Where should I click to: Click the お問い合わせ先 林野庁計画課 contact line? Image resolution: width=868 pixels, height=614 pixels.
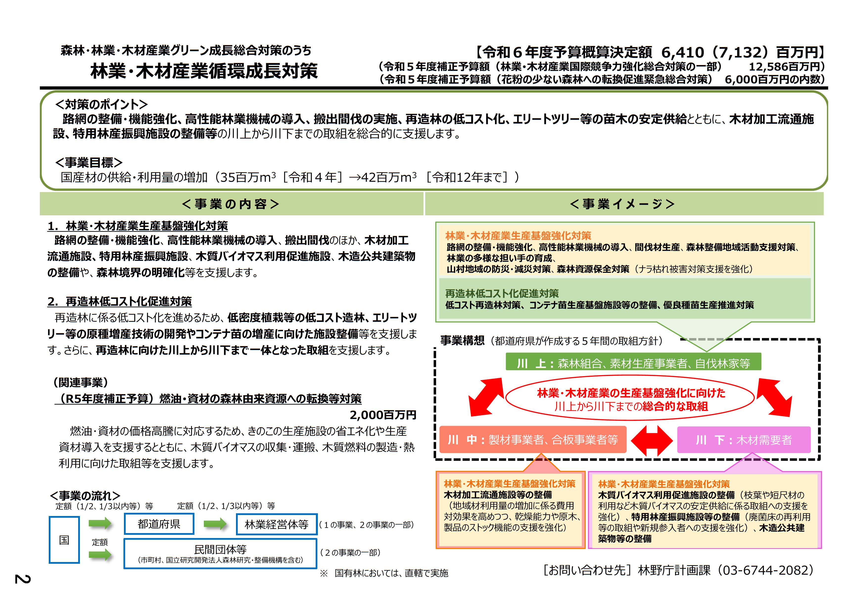pos(678,570)
